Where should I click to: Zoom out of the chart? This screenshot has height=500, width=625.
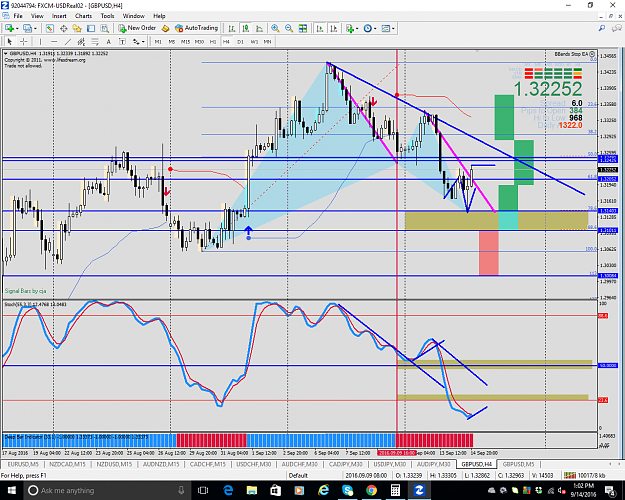[x=289, y=28]
